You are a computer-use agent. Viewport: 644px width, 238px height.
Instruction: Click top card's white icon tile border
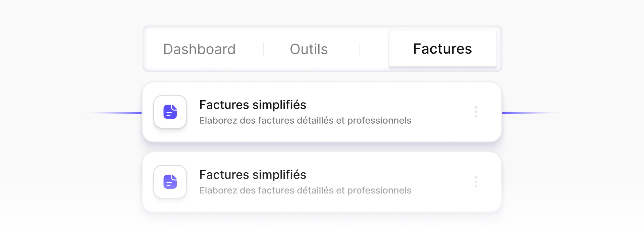(154, 112)
